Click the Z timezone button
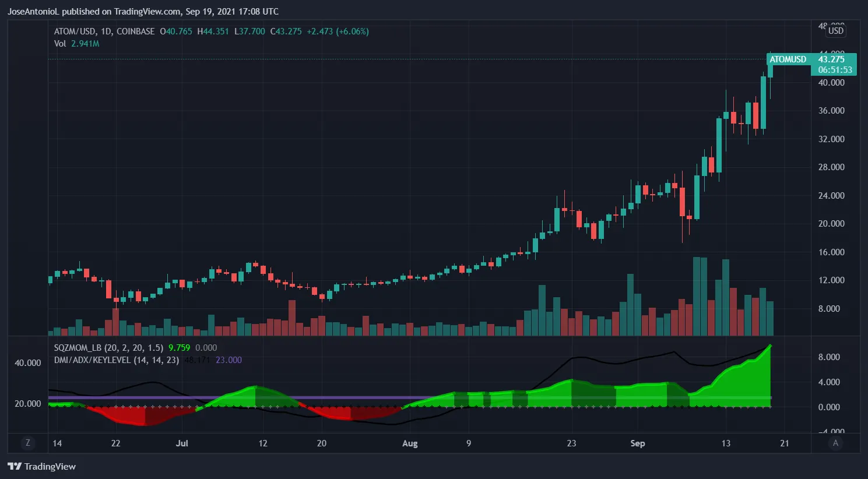 pos(27,443)
